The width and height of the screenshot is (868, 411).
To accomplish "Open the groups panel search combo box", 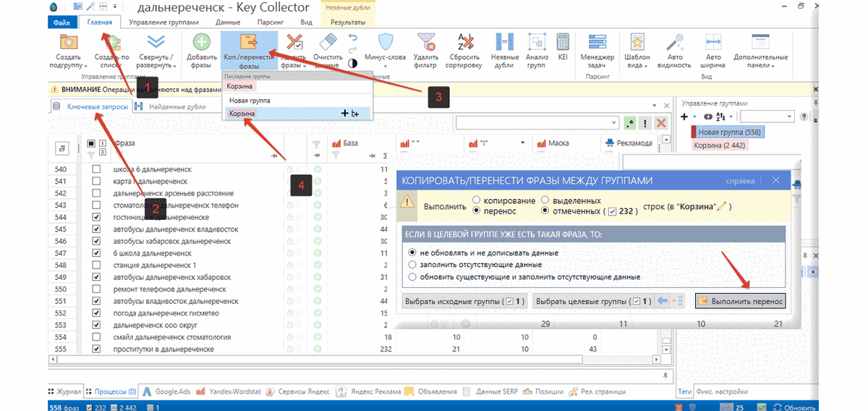I will (x=767, y=116).
